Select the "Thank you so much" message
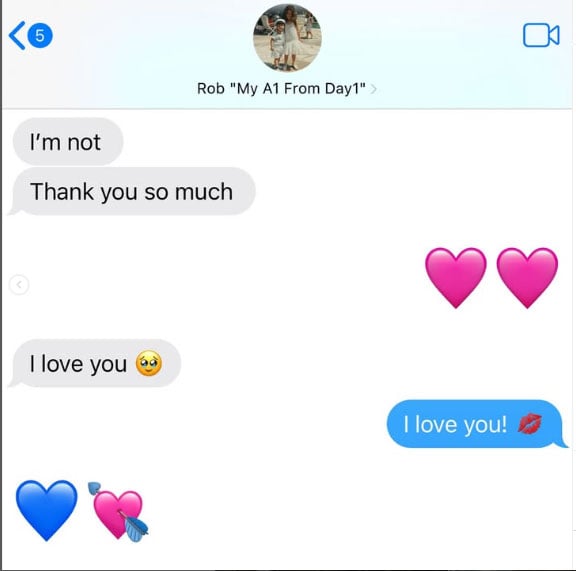Viewport: 576px width, 571px height. (132, 191)
